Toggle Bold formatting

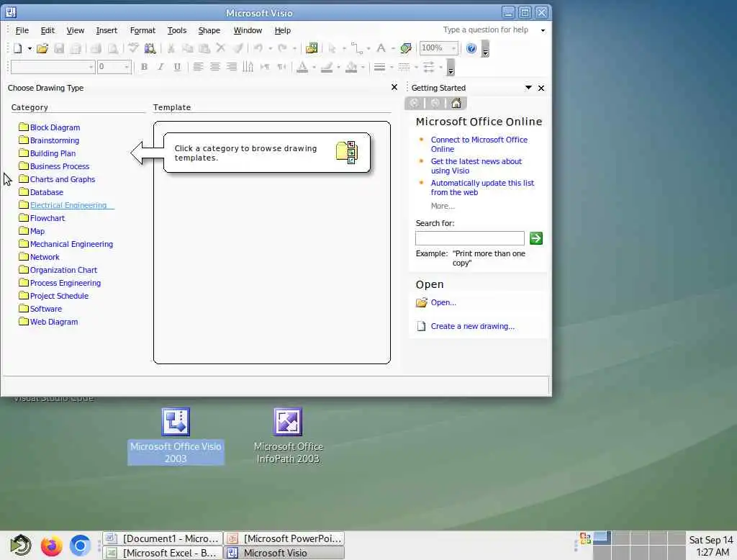(144, 67)
